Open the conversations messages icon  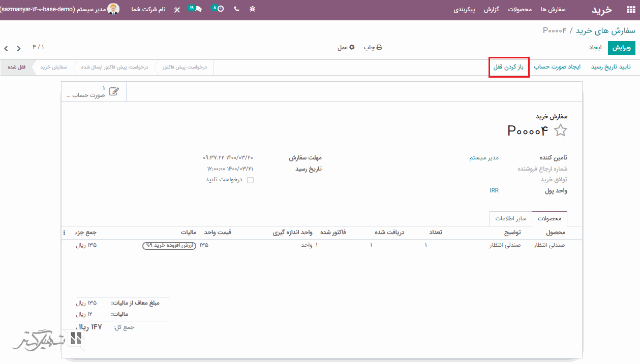tap(195, 9)
